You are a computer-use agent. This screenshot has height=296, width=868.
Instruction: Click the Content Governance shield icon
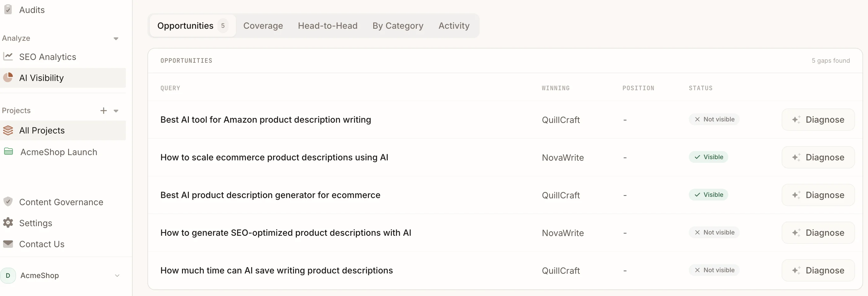8,201
